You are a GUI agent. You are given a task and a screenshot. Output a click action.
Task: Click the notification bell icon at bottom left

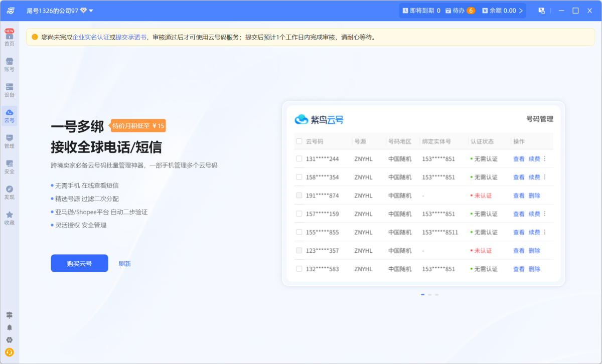coord(10,327)
